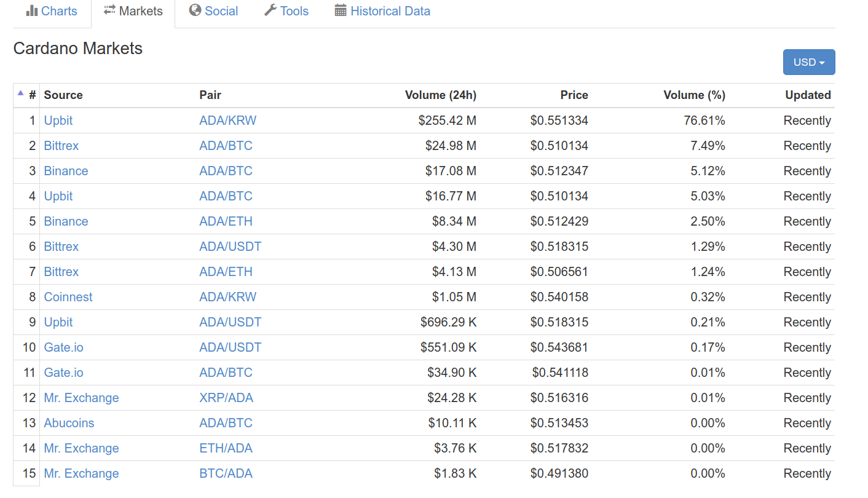Open Gate.io link in row 10
This screenshot has height=498, width=868.
[x=63, y=347]
